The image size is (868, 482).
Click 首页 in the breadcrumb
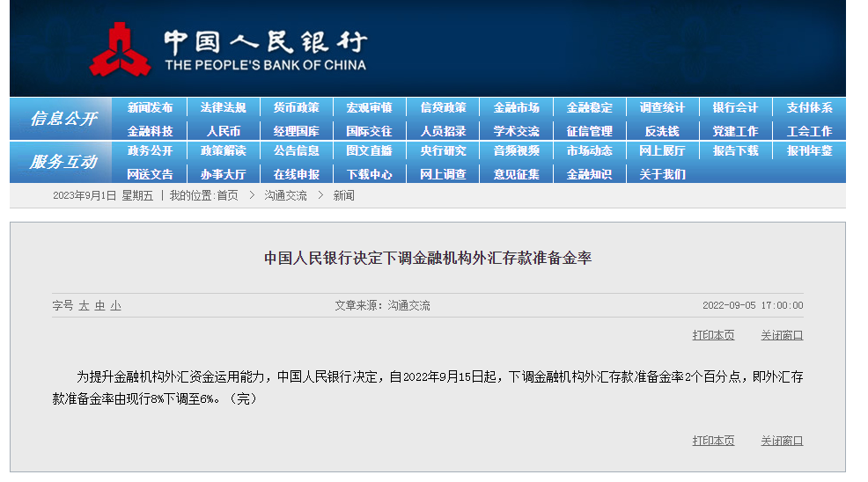227,195
